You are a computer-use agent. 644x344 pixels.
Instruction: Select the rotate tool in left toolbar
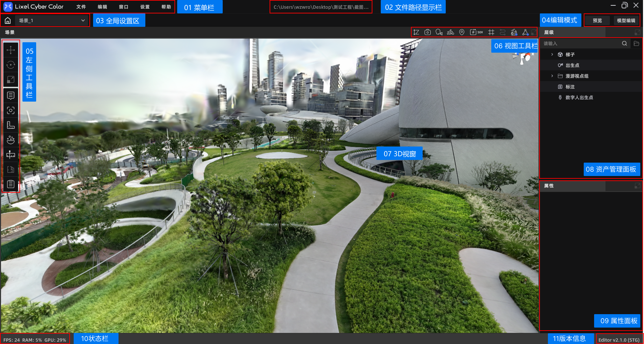[11, 65]
